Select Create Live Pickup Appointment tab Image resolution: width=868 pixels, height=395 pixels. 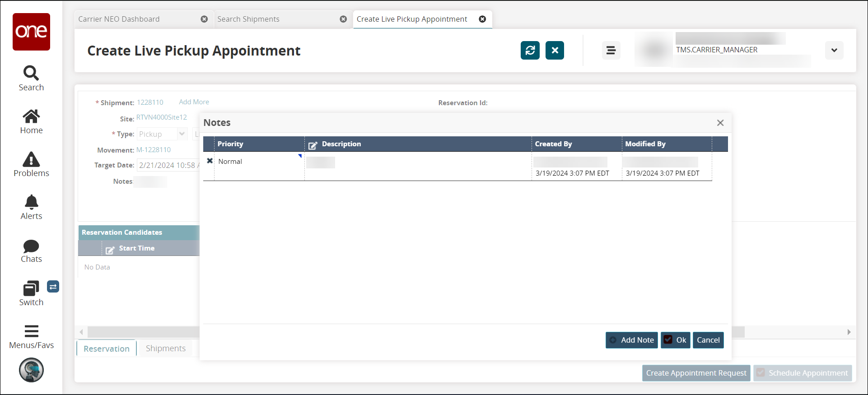[x=412, y=19]
